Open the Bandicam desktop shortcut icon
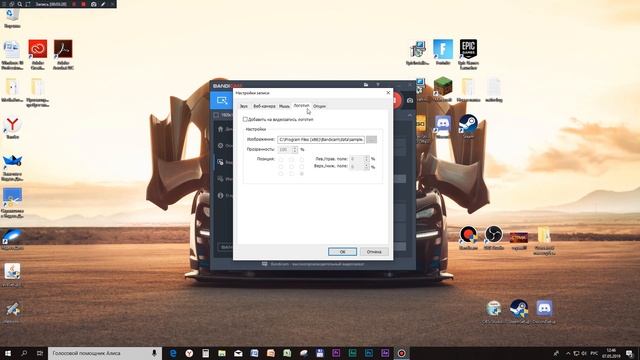 pos(468,238)
